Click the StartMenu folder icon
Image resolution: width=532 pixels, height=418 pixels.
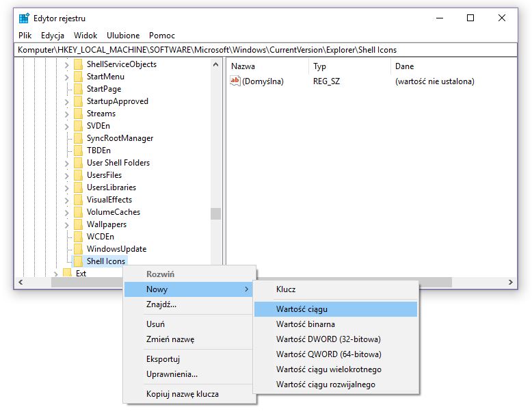tap(78, 77)
